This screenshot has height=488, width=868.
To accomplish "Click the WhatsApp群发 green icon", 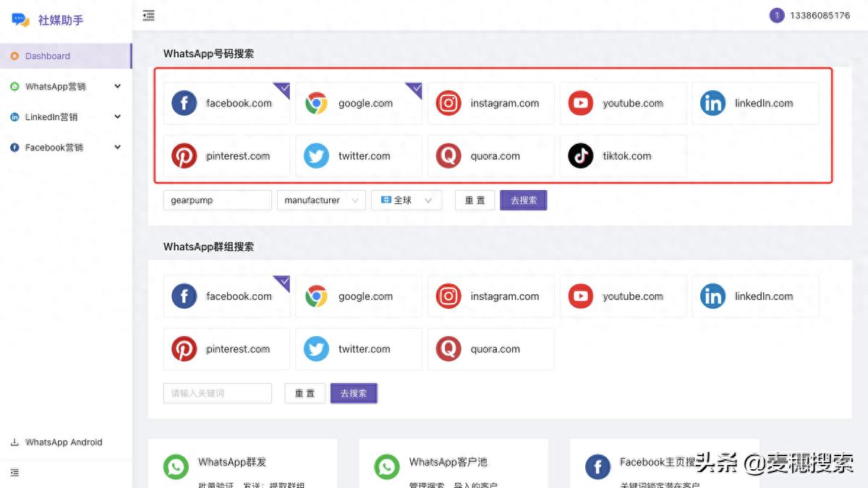I will click(x=176, y=466).
